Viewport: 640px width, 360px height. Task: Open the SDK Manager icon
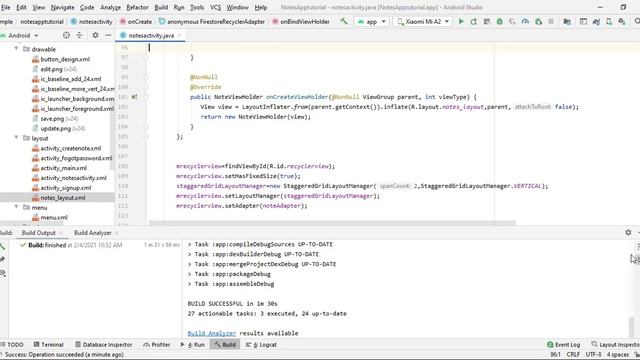622,21
